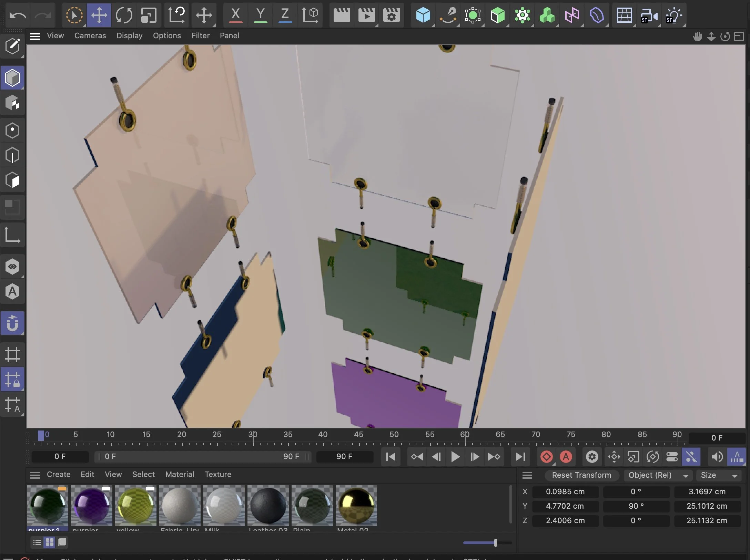750x560 pixels.
Task: Open the MoGraph cloner icon
Action: coord(547,15)
